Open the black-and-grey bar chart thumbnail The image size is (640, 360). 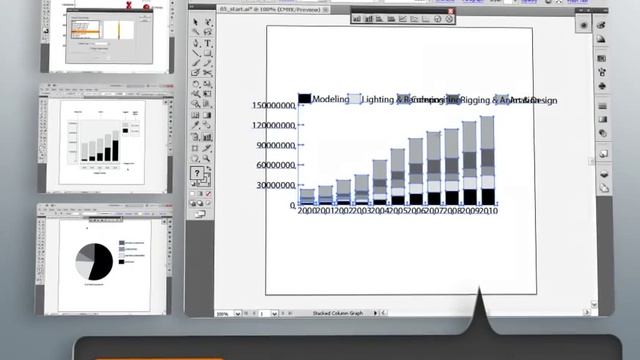click(x=106, y=138)
